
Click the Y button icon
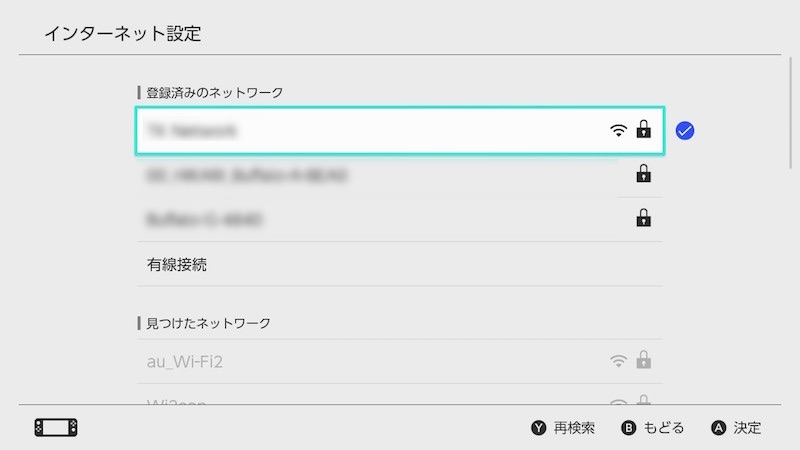[538, 428]
